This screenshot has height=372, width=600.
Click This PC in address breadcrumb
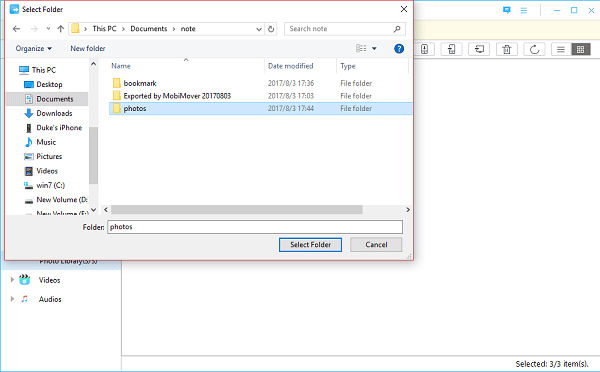[x=104, y=29]
